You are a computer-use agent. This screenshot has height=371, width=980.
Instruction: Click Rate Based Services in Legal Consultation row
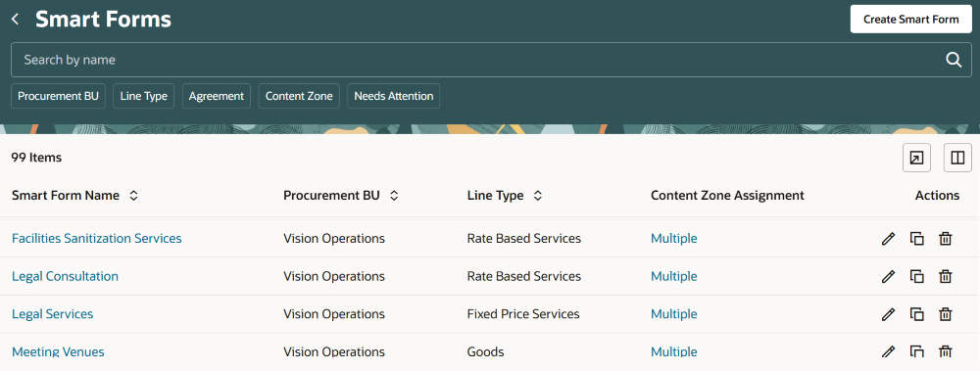click(523, 276)
